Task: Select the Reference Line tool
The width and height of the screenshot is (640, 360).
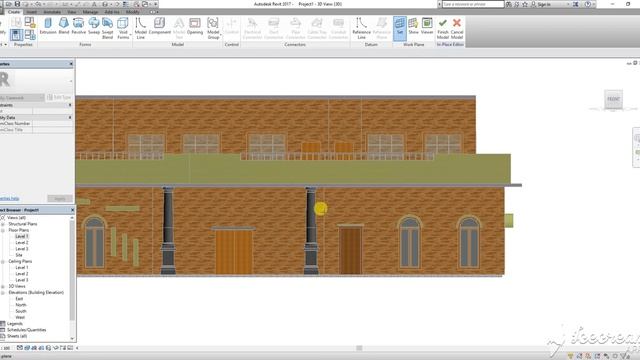Action: 361,28
